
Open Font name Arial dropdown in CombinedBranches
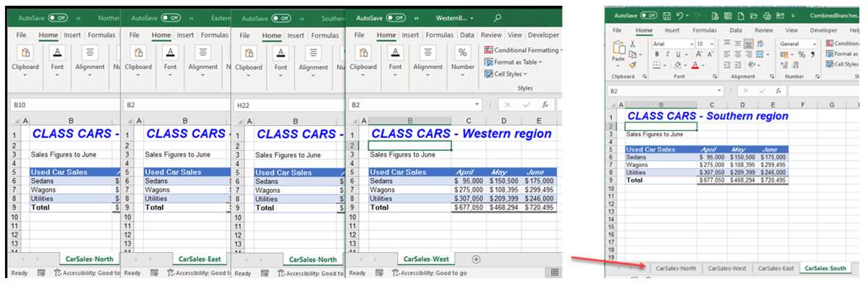tap(692, 44)
